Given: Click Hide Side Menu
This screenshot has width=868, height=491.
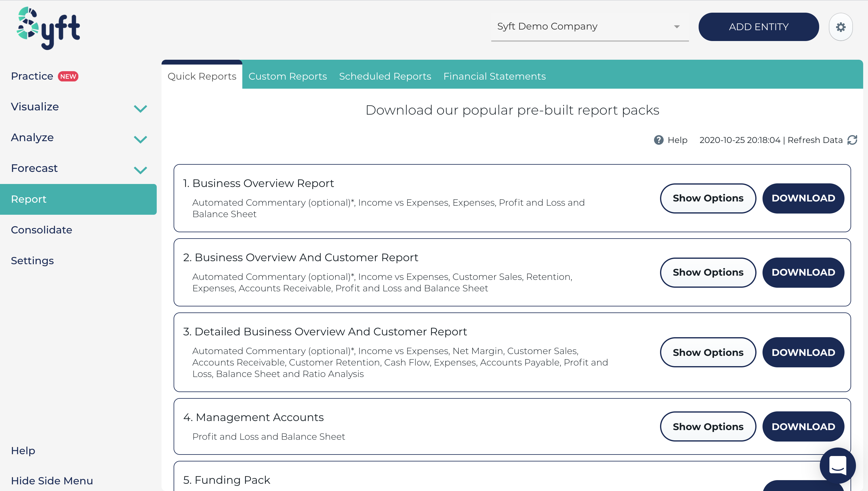Looking at the screenshot, I should pyautogui.click(x=52, y=480).
